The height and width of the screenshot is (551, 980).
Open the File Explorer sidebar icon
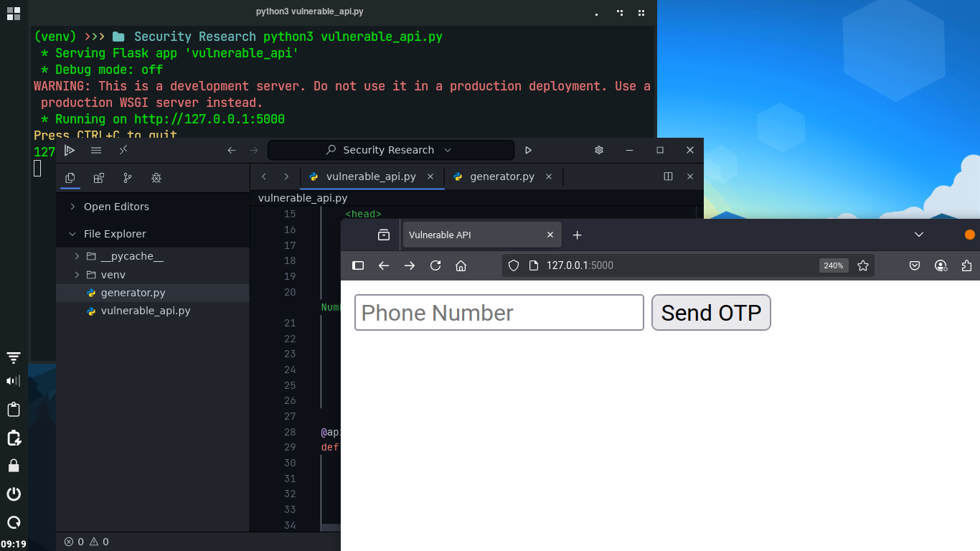70,177
